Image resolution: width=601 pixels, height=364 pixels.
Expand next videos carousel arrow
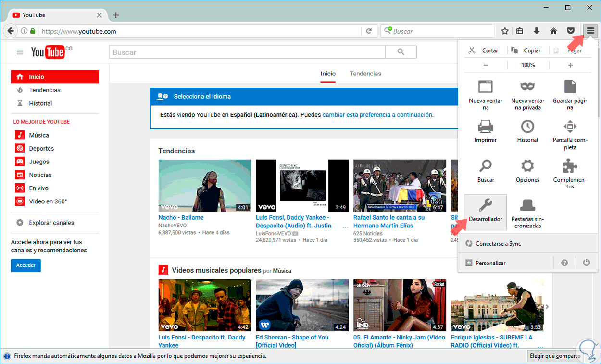pyautogui.click(x=547, y=307)
